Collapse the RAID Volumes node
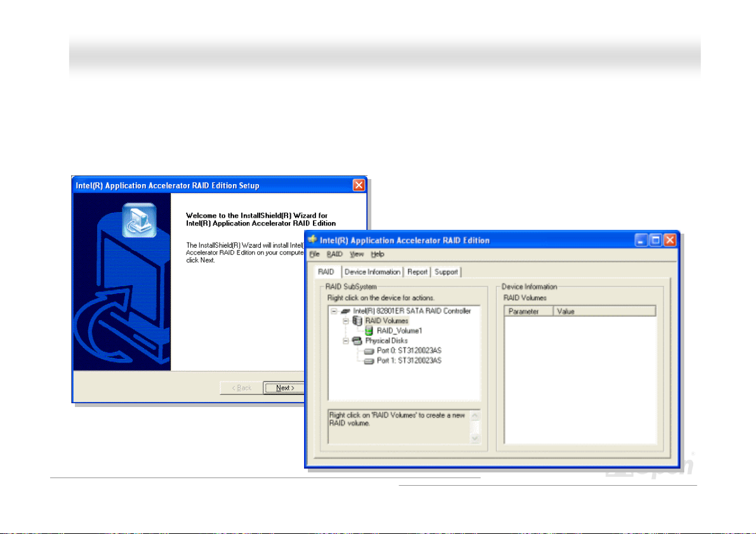Viewport: 756px width, 534px height. tap(346, 321)
